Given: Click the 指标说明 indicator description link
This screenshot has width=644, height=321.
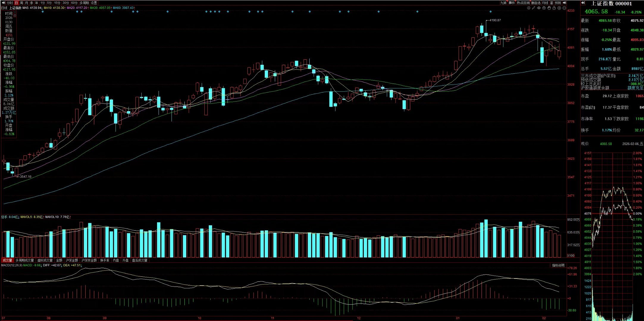Looking at the screenshot, I should [x=558, y=265].
